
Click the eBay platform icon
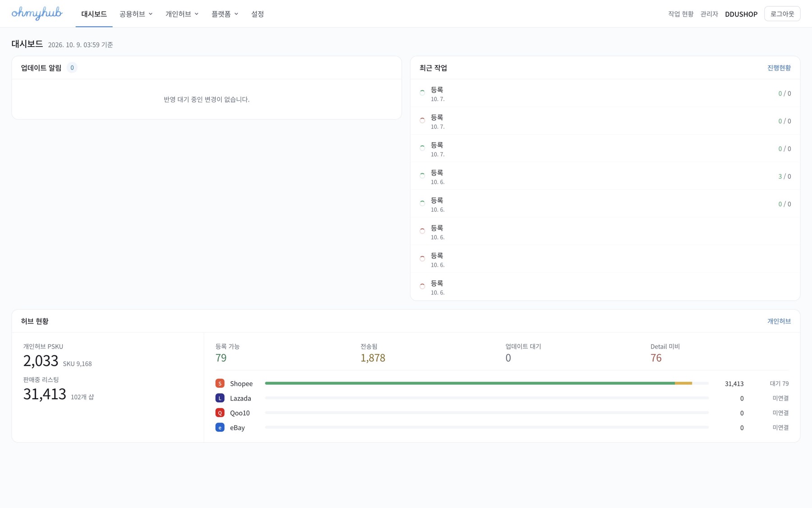(x=220, y=428)
